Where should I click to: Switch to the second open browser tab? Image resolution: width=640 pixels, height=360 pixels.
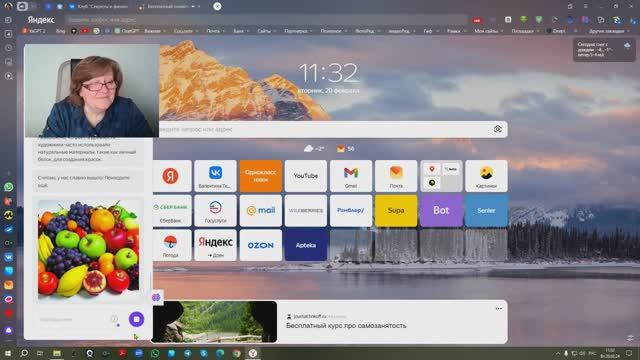(x=170, y=7)
